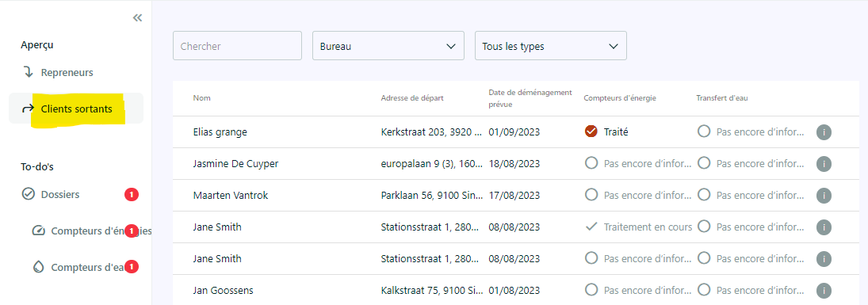Click the Jan Goossens client name
The image size is (868, 305).
click(x=224, y=290)
